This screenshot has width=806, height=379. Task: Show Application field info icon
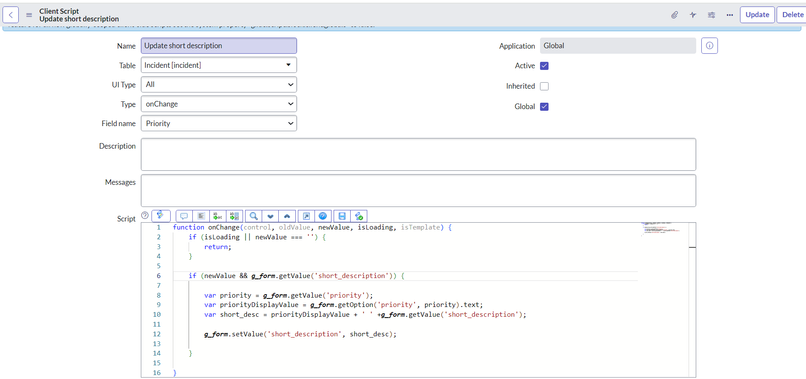(709, 46)
